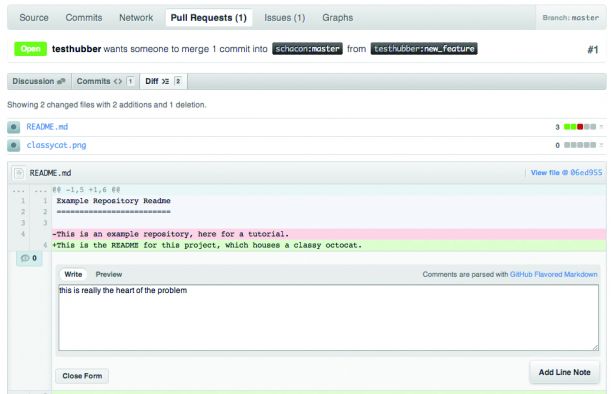
Task: Click the README.md diff header filename
Action: click(50, 173)
